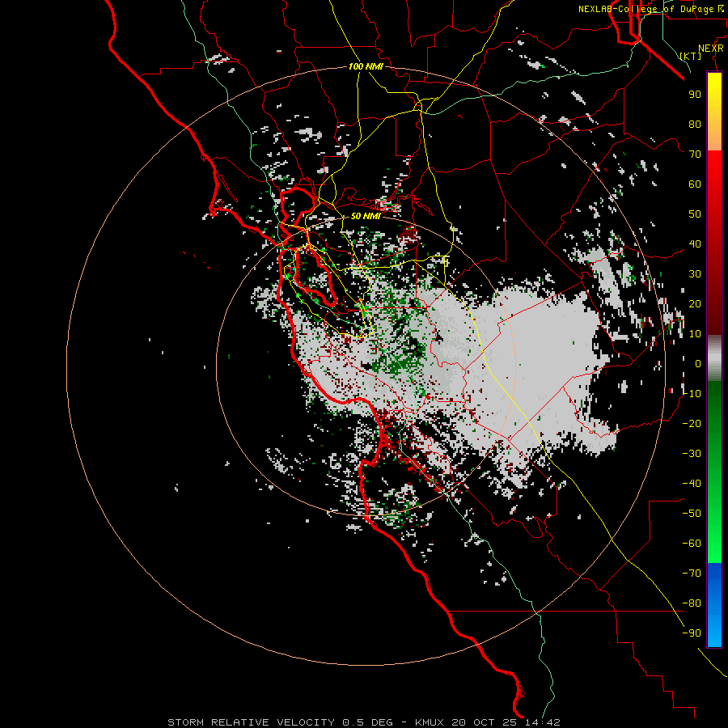Click the "30" value on the velocity scale
728x728 pixels.
click(695, 274)
